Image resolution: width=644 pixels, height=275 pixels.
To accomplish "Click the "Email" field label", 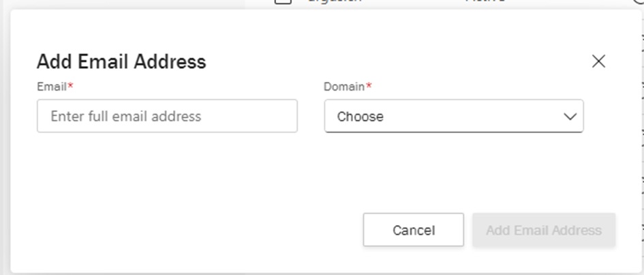I will 51,87.
